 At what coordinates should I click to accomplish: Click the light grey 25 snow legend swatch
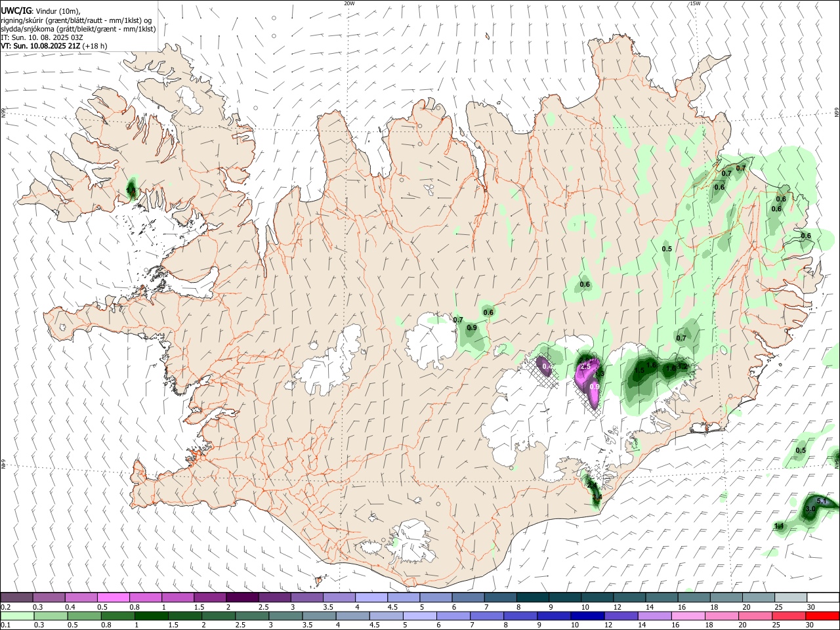(x=791, y=597)
